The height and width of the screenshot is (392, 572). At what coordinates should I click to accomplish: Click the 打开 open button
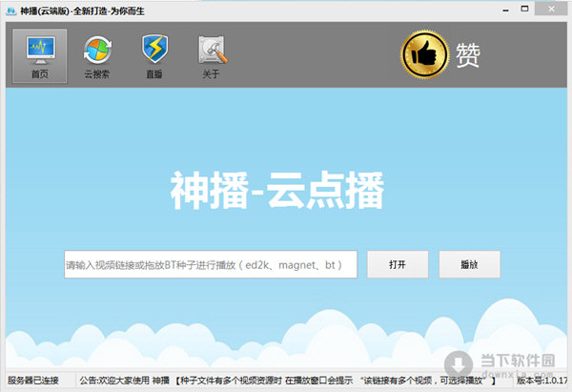click(398, 264)
